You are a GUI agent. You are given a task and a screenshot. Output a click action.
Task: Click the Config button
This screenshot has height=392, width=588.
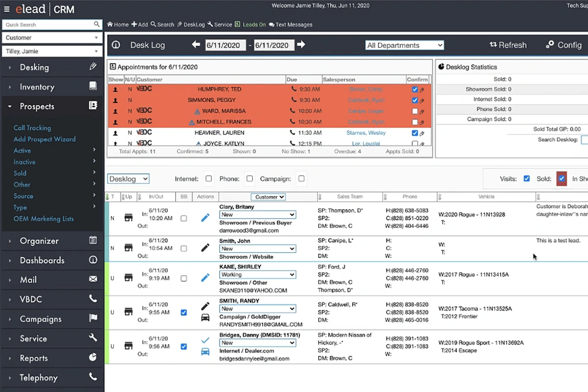coord(563,45)
